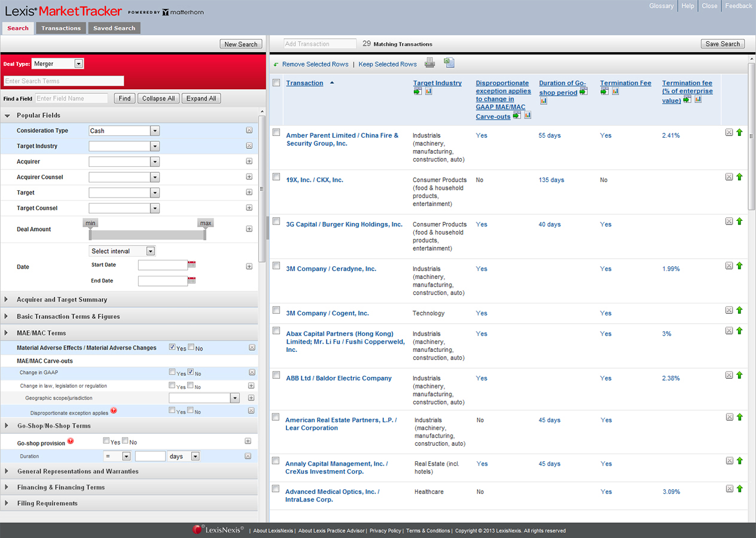
Task: Click Remove Selected Rows link
Action: 315,64
